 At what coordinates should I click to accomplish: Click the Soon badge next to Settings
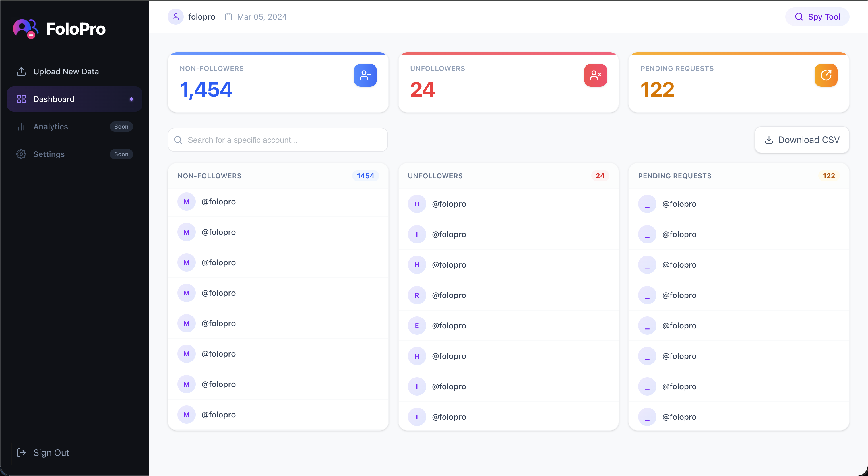[x=121, y=154]
